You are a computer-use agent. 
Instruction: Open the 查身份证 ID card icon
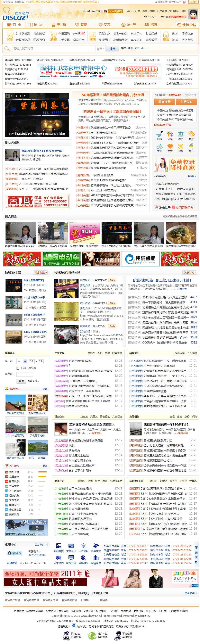tap(71, 546)
